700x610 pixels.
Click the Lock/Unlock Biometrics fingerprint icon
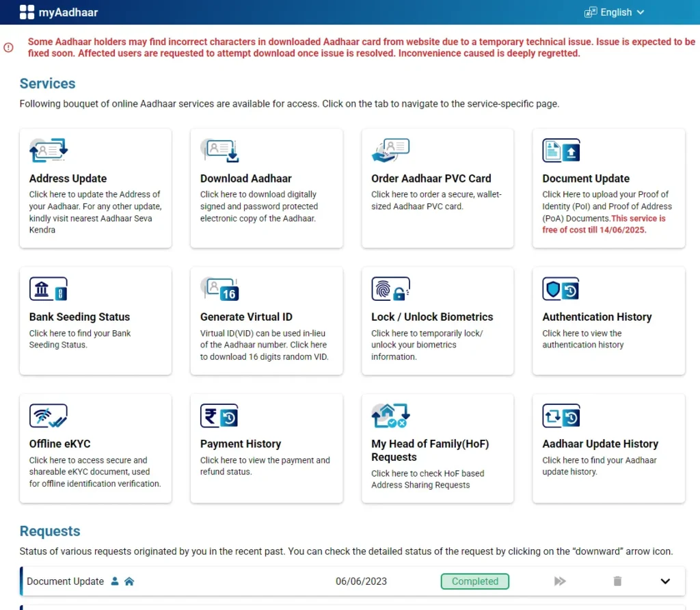[390, 289]
